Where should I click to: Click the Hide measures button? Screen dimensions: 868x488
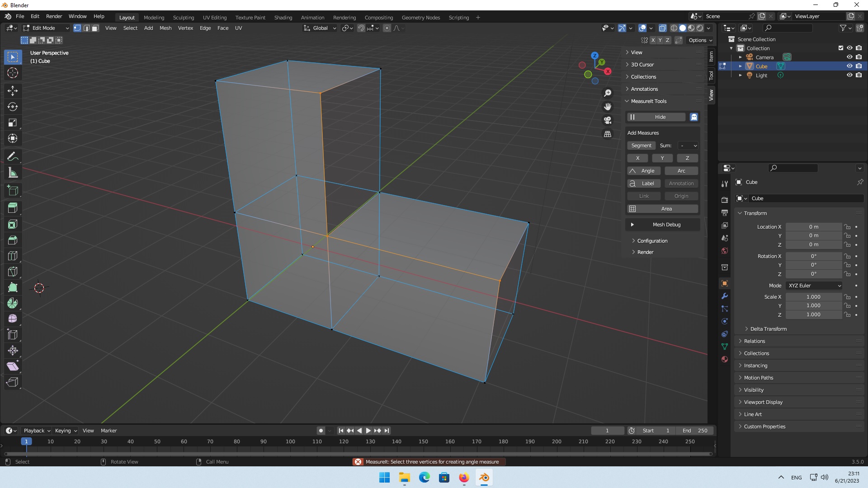(656, 117)
